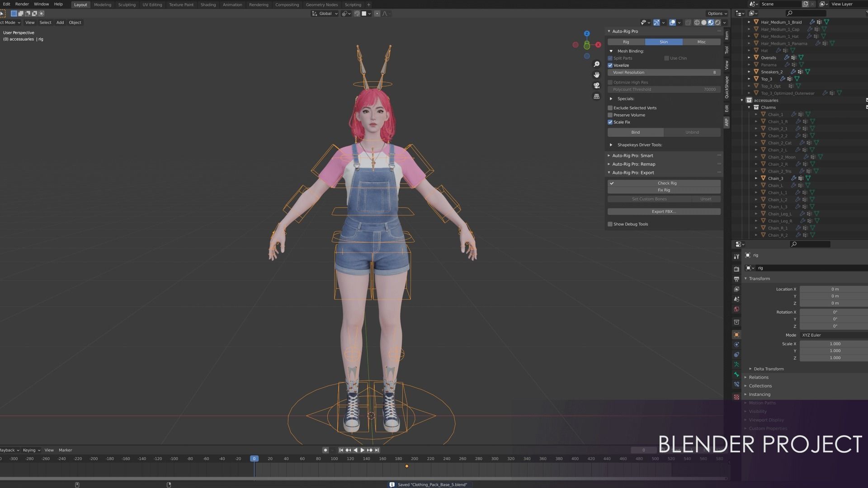This screenshot has width=868, height=488.
Task: Click the zoom magnifier viewport icon
Action: click(x=597, y=64)
